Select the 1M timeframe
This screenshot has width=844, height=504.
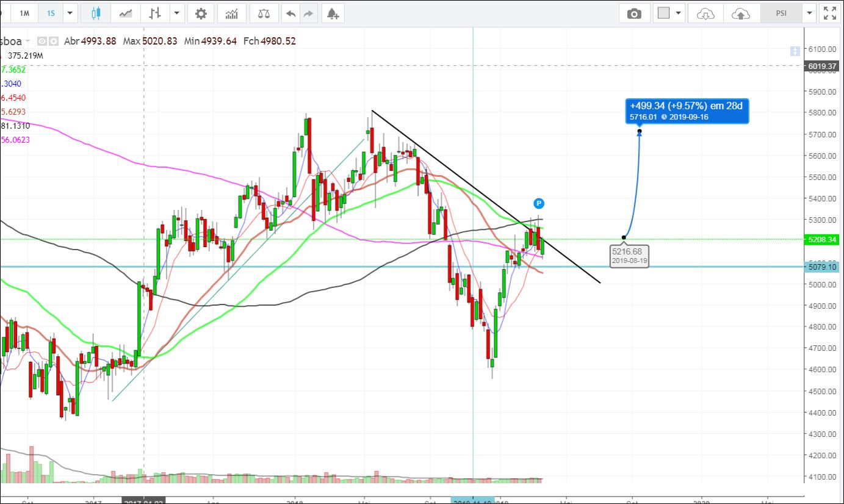[x=24, y=13]
